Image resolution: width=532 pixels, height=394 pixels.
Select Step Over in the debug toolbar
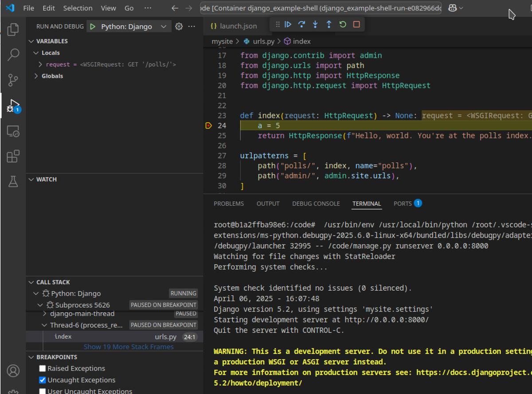coord(302,24)
